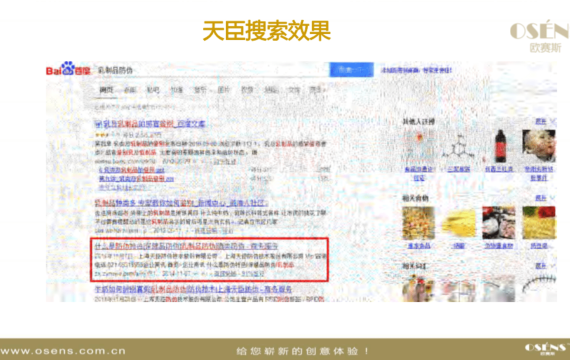Click the first related-food thumbnail on the left
Viewport: 570px width, 360px height.
pos(418,223)
